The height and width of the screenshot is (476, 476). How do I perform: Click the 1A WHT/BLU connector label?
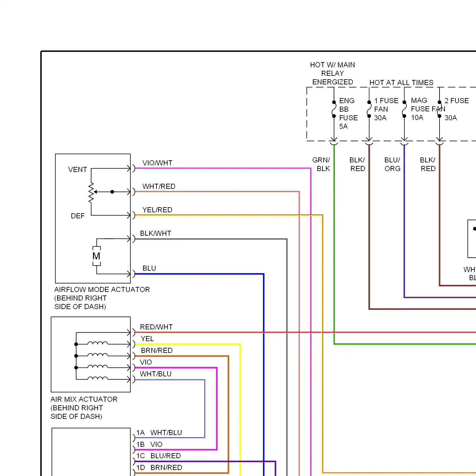pos(159,433)
